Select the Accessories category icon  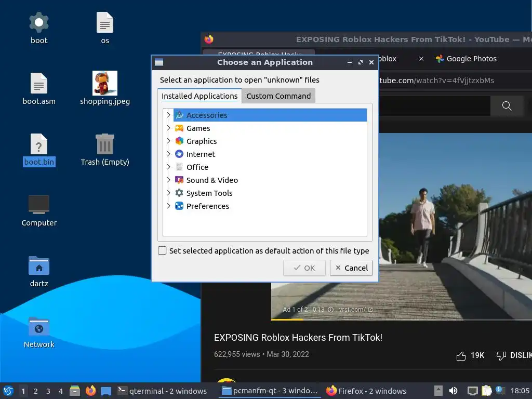click(179, 115)
